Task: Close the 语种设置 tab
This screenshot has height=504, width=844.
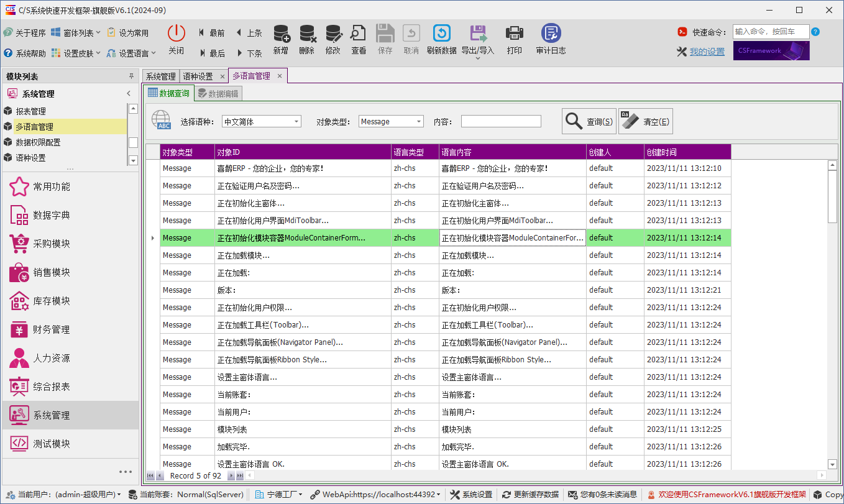Action: [222, 76]
